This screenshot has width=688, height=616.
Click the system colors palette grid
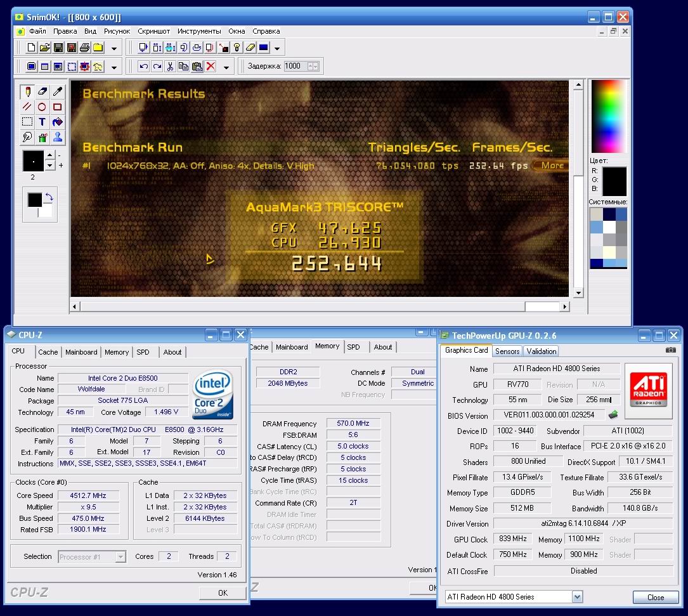(608, 237)
